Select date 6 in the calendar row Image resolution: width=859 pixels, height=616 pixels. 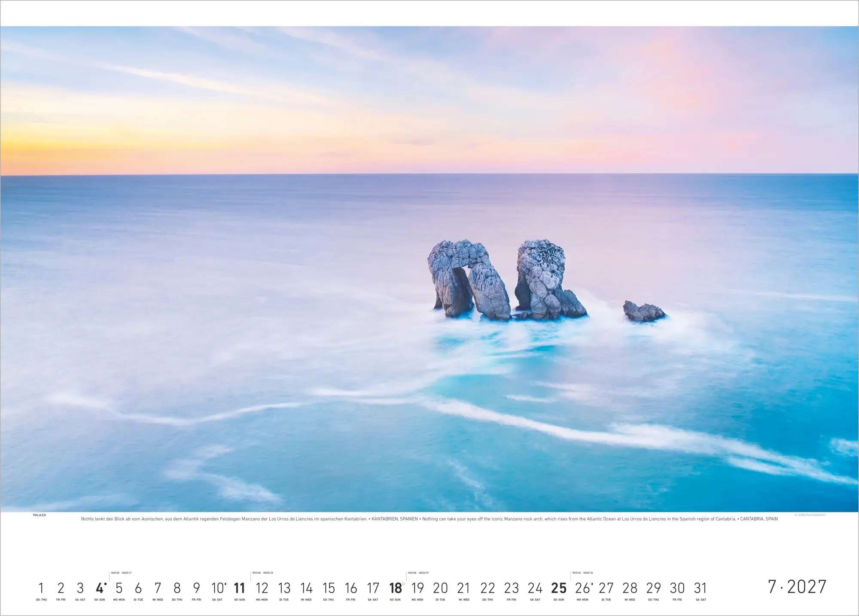tap(138, 588)
